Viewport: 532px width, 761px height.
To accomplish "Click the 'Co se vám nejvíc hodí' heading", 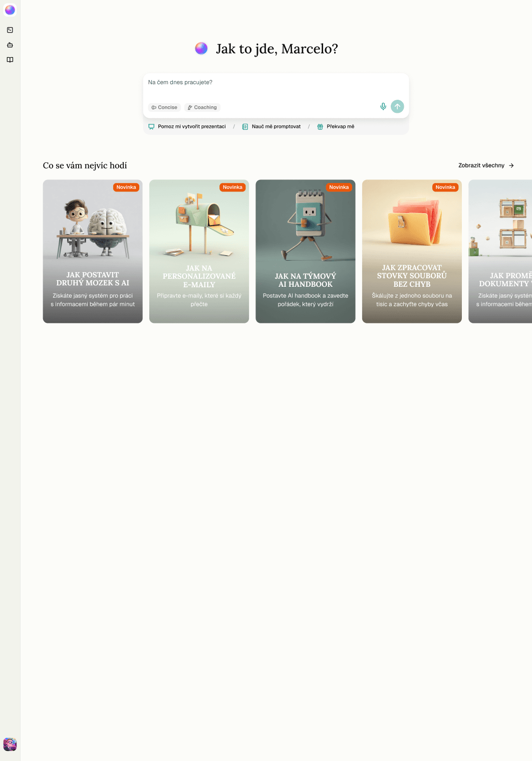I will (x=85, y=165).
